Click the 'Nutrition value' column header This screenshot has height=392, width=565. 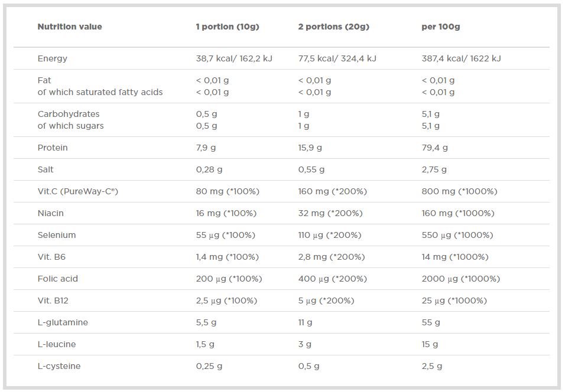70,27
